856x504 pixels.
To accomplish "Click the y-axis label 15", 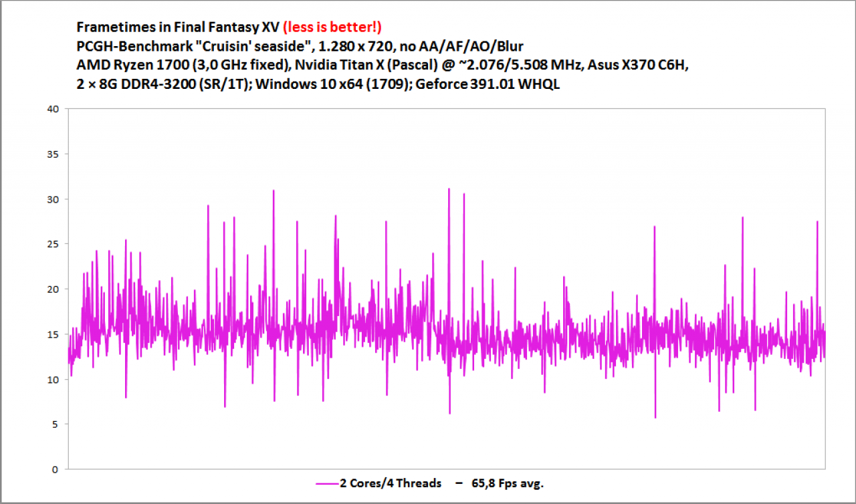I will [x=53, y=334].
